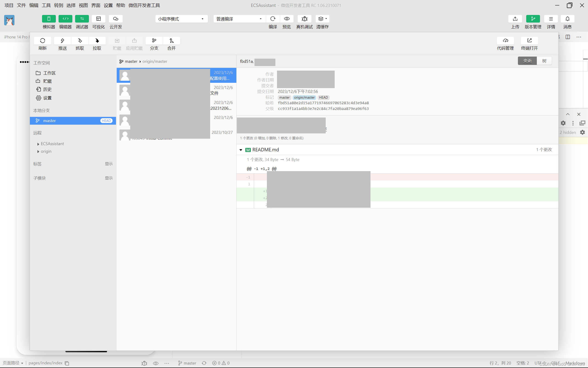This screenshot has height=368, width=588.
Task: Click the user avatar in toolbar
Action: [x=9, y=20]
